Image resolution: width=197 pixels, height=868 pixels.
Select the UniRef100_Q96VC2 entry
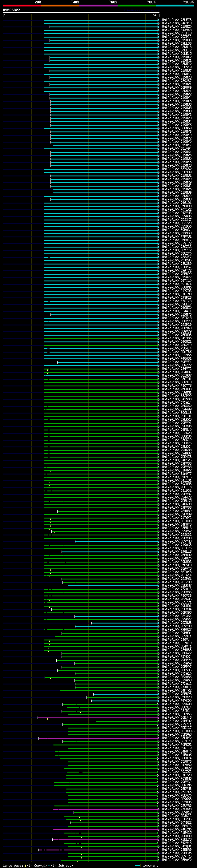point(177,782)
